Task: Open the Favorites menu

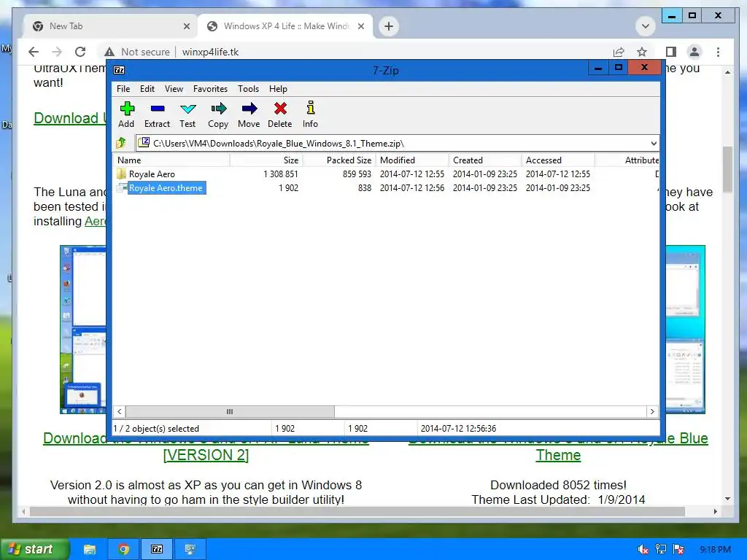Action: click(210, 88)
